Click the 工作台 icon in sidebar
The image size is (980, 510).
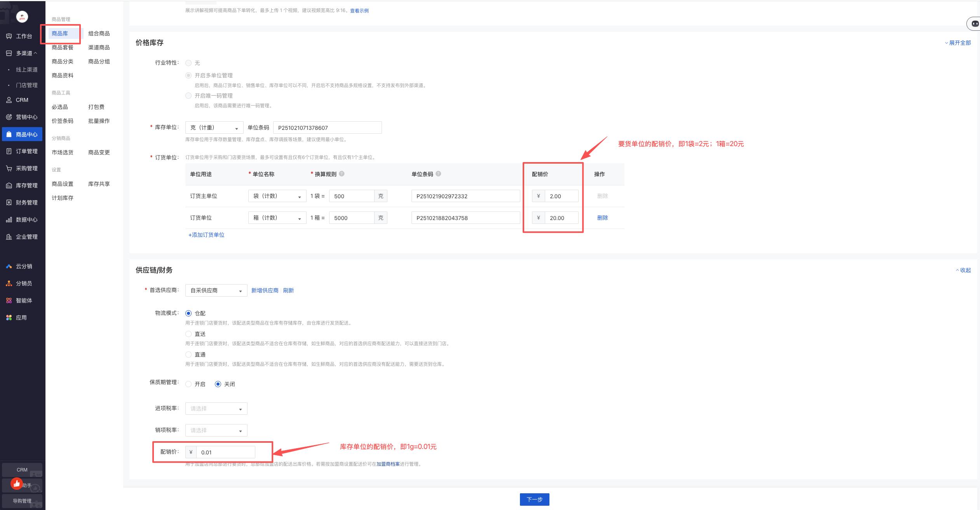pos(9,36)
